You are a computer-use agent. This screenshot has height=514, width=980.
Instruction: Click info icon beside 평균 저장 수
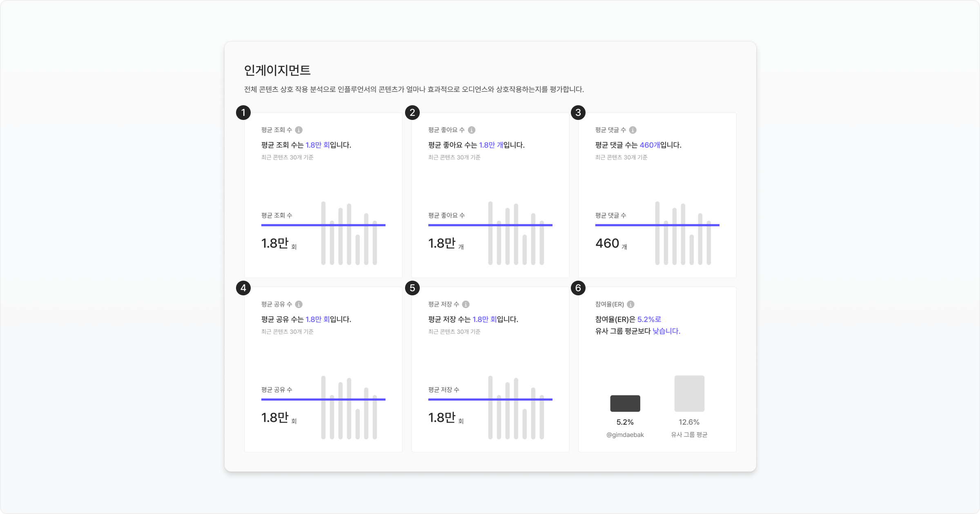coord(466,304)
